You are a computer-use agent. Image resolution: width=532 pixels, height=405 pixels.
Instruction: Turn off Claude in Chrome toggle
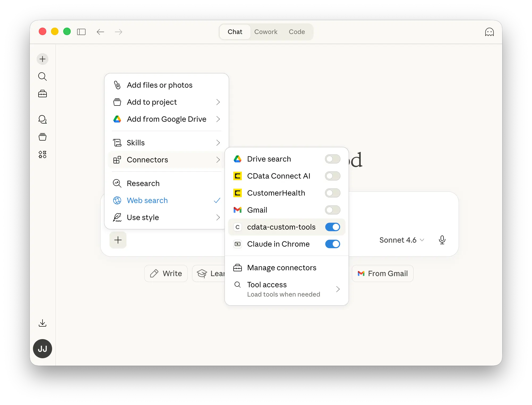332,244
